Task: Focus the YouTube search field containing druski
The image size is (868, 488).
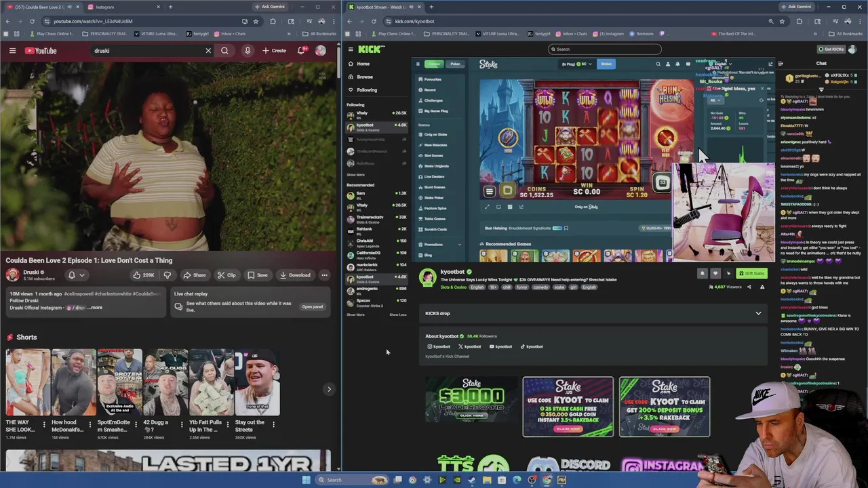Action: pos(148,51)
